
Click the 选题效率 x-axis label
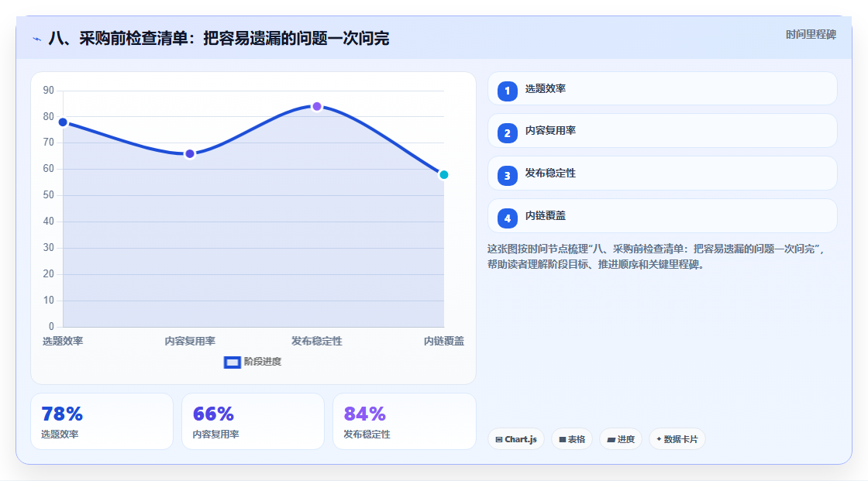coord(63,342)
